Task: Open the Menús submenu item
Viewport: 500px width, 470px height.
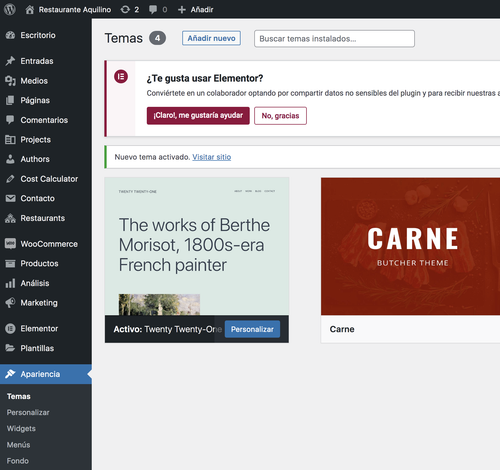Action: [x=18, y=445]
